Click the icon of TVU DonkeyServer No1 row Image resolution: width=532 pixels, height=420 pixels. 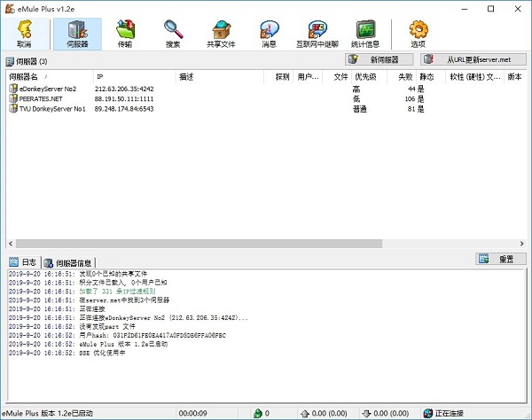13,108
